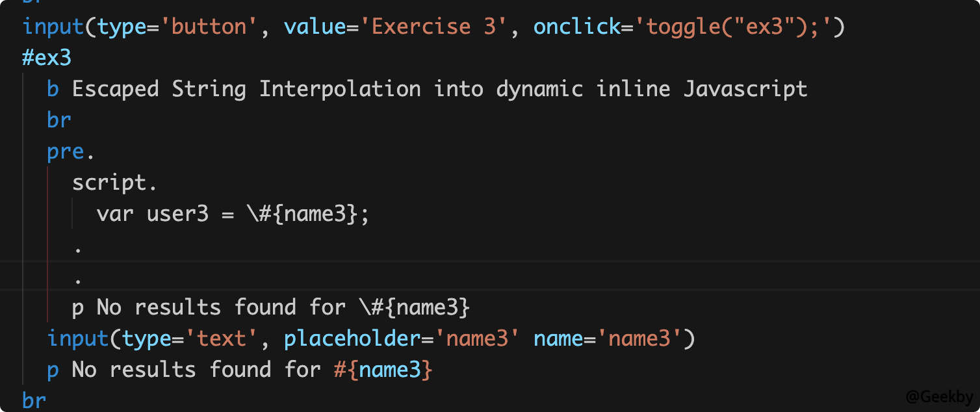Click the 'script.' tag line
The height and width of the screenshot is (412, 980).
(x=115, y=183)
